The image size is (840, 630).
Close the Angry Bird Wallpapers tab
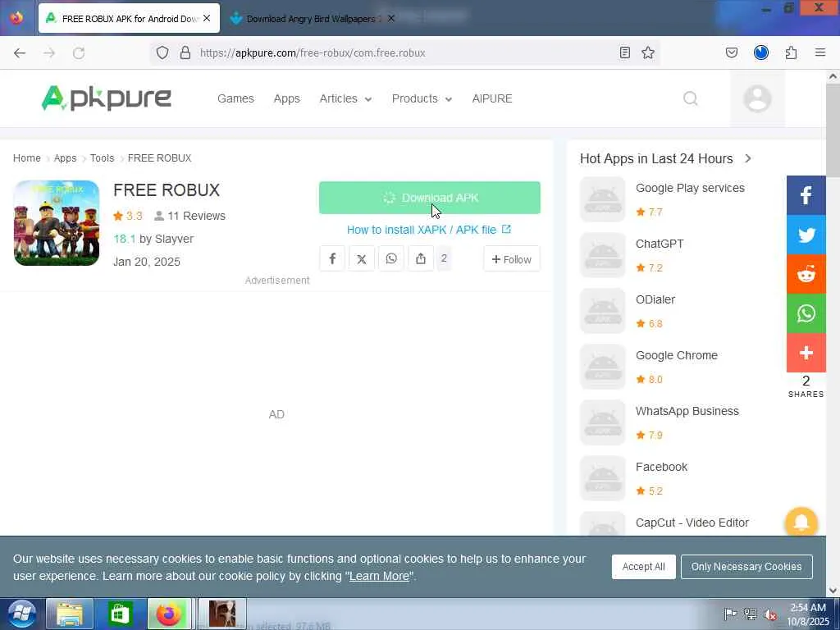tap(391, 18)
